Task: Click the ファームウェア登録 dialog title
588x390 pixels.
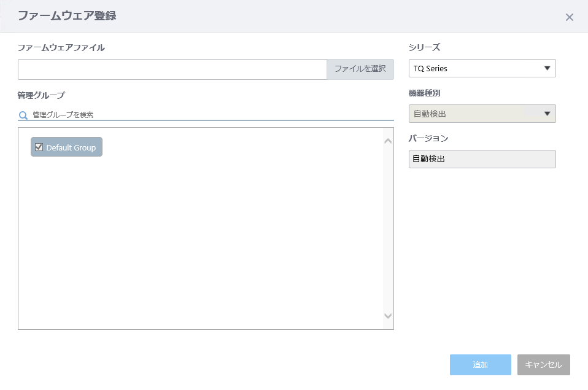Action: 67,16
